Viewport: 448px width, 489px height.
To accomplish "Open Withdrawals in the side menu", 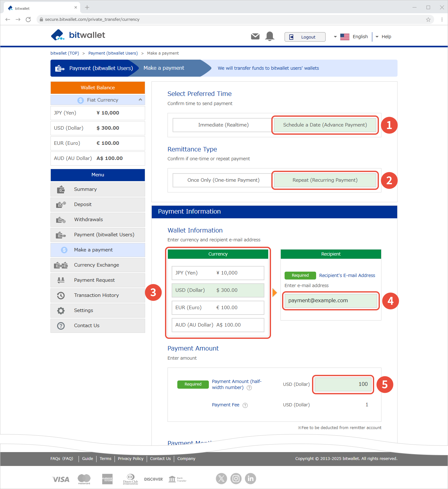I will tap(98, 220).
